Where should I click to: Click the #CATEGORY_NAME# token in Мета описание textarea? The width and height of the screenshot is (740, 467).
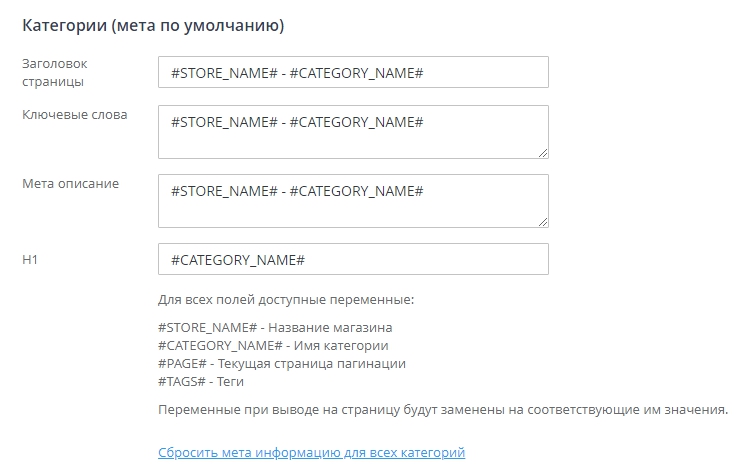click(x=357, y=191)
